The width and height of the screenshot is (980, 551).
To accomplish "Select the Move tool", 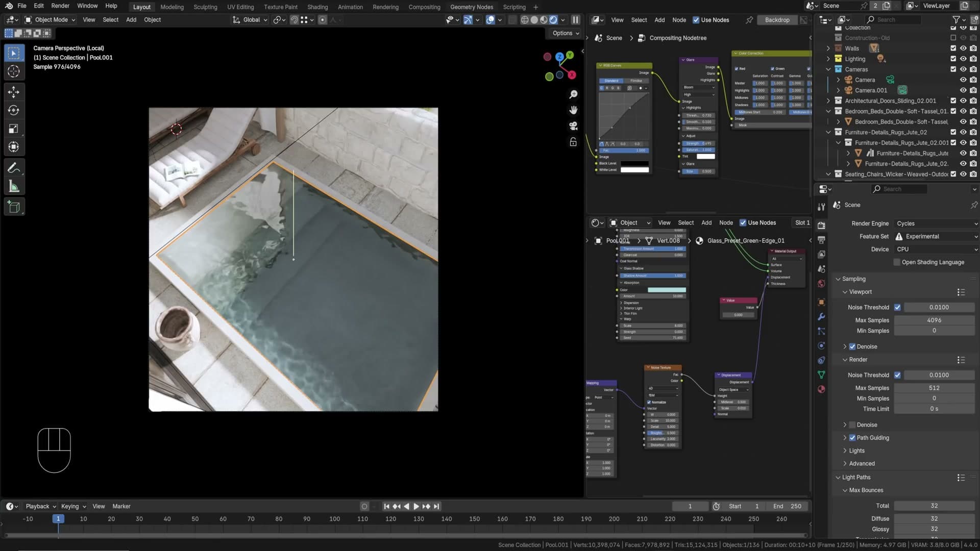I will click(14, 92).
